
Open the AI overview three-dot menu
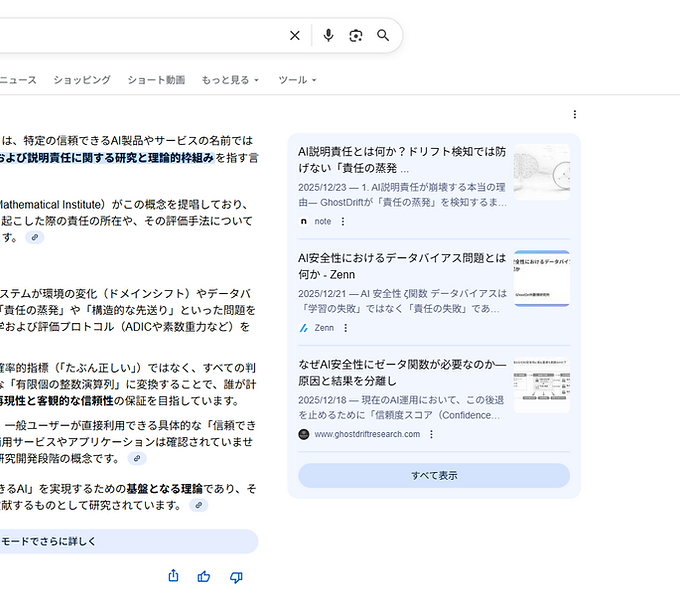pos(575,114)
